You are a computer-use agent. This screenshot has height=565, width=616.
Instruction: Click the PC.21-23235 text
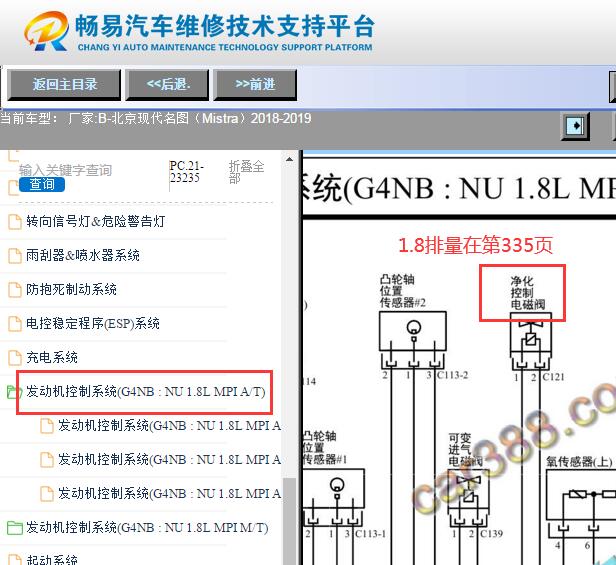tap(186, 172)
